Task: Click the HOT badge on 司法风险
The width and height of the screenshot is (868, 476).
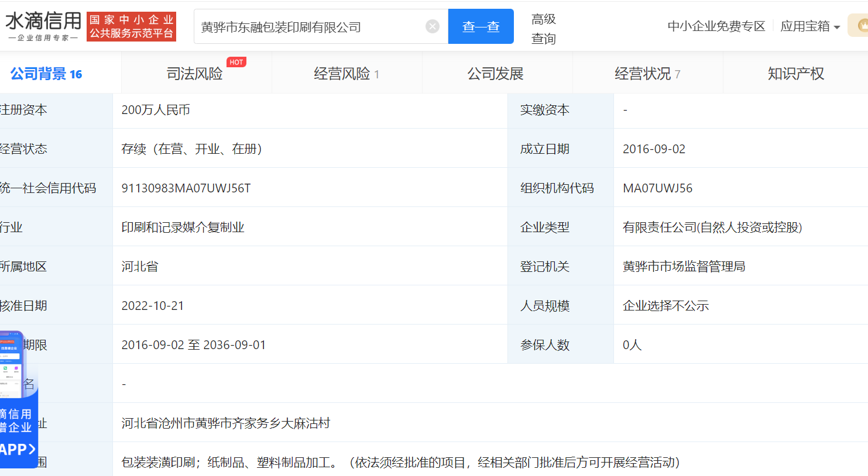Action: (236, 62)
